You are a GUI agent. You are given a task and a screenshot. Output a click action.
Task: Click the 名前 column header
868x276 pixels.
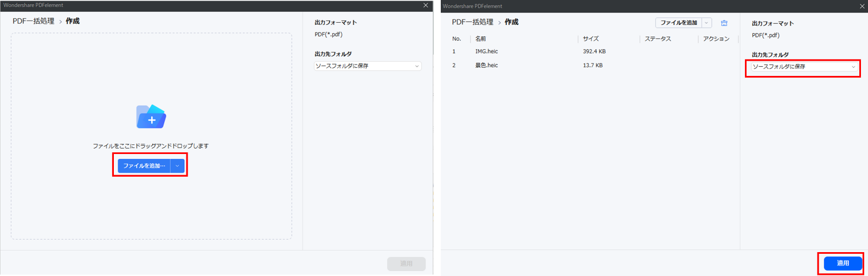481,39
